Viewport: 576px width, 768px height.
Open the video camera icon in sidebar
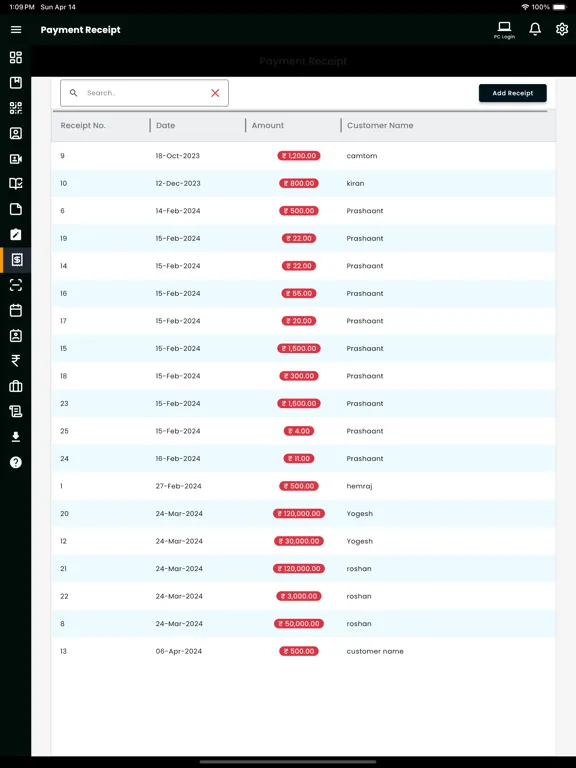pyautogui.click(x=16, y=159)
